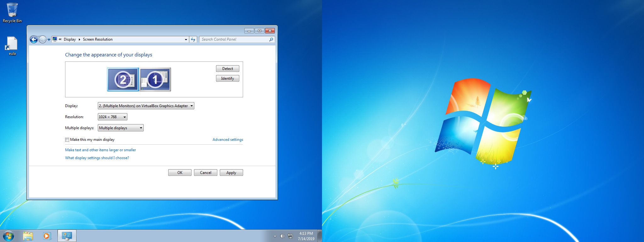Expand the address bar history dropdown

pyautogui.click(x=186, y=39)
